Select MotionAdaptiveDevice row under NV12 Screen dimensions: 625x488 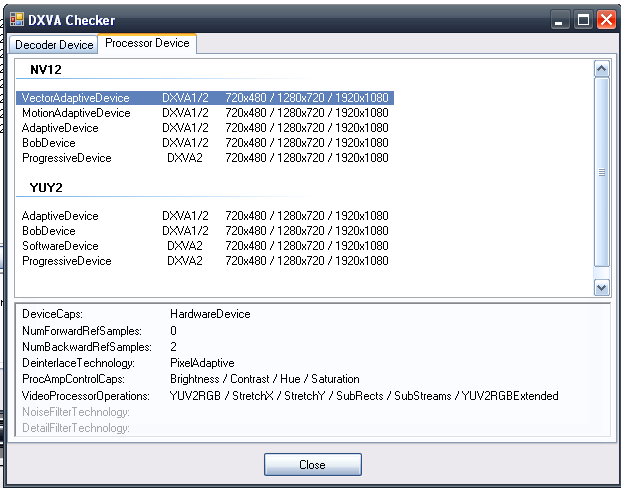pyautogui.click(x=205, y=113)
